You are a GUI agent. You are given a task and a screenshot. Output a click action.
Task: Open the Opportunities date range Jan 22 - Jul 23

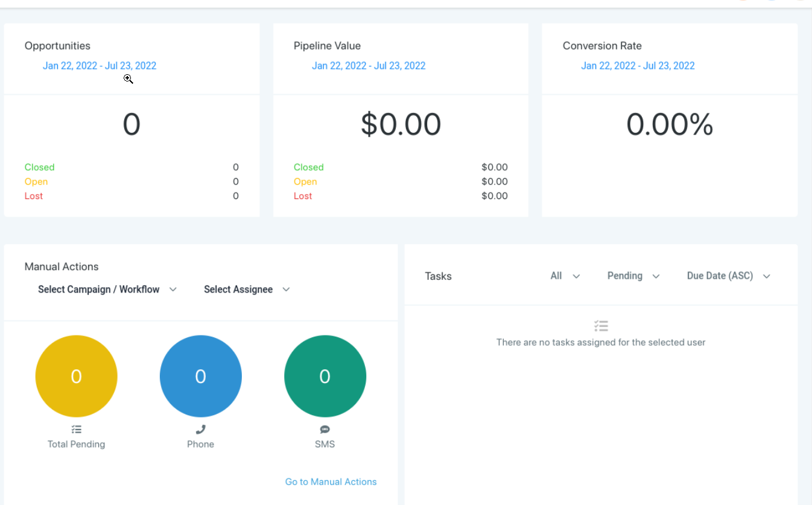(x=100, y=66)
